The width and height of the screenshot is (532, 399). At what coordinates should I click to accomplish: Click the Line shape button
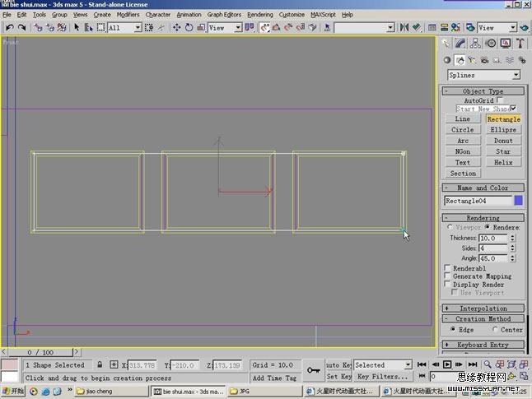click(463, 118)
